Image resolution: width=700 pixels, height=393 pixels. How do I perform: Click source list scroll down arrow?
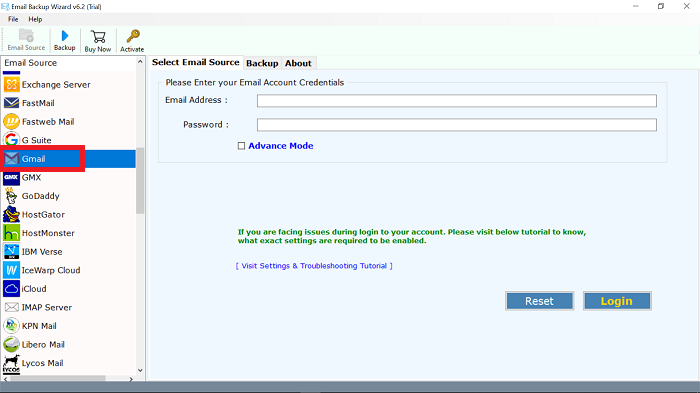(x=140, y=370)
